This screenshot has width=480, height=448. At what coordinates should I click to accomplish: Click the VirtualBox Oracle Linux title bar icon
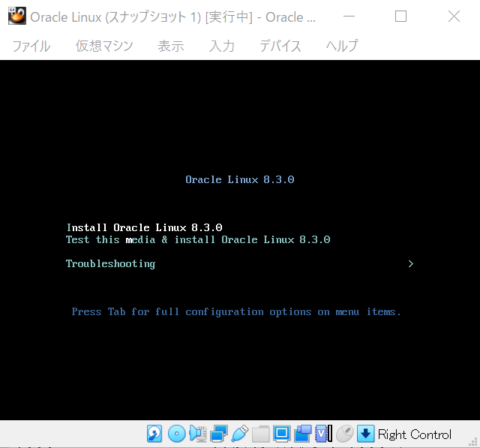click(16, 16)
